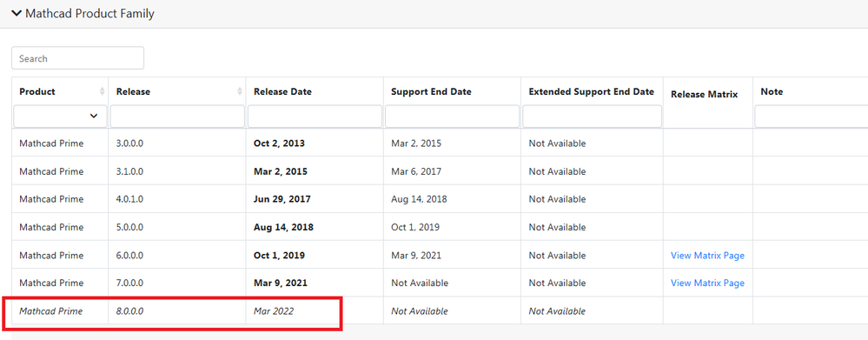This screenshot has height=340, width=868.
Task: Select the Mathcad Prime 3.0.0.0 release cell
Action: point(177,143)
